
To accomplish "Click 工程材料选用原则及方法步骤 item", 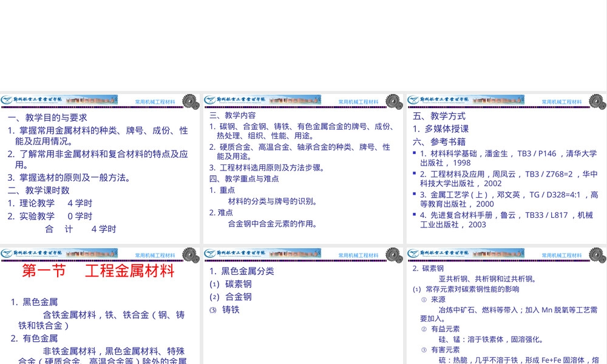I will 266,167.
